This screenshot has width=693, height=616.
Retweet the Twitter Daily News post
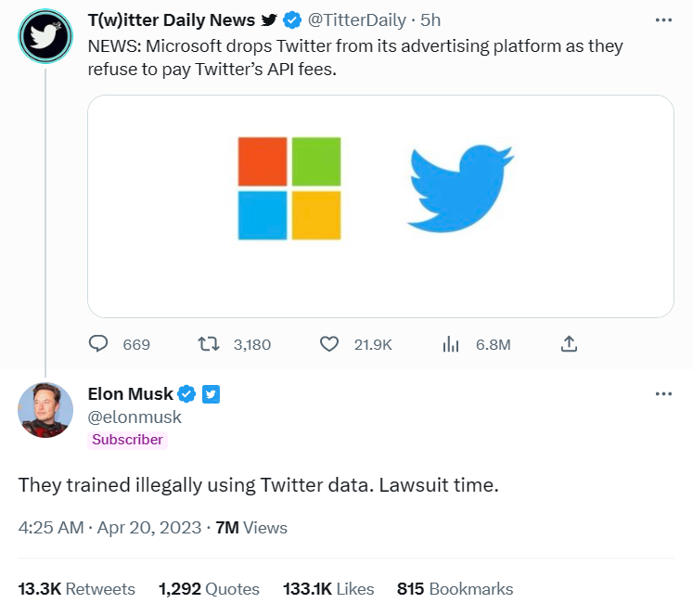pyautogui.click(x=210, y=344)
